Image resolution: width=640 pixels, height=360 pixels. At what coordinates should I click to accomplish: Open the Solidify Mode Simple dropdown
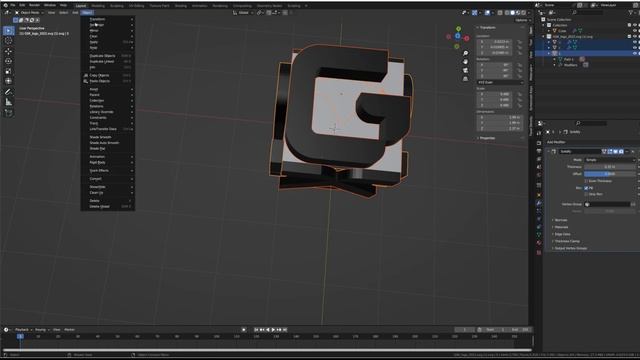pyautogui.click(x=610, y=160)
